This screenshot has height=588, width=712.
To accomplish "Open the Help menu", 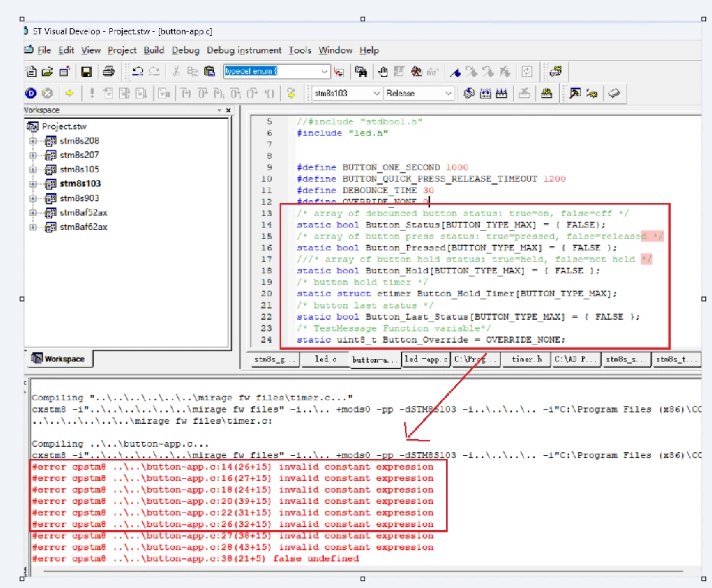I will 369,50.
